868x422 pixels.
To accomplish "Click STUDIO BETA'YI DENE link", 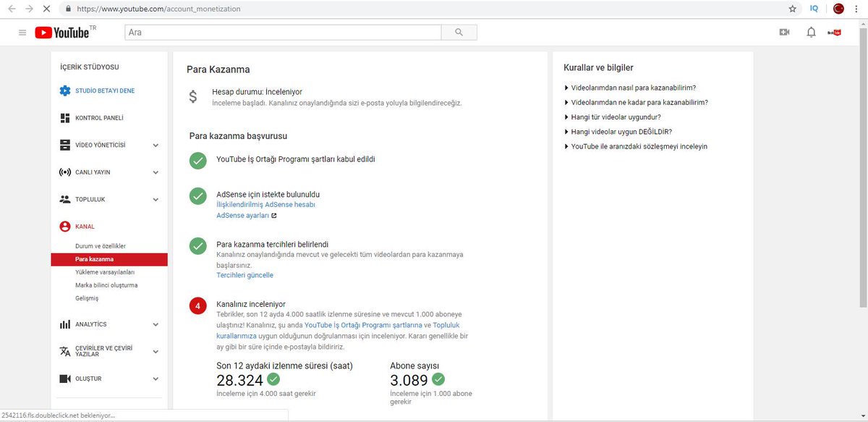I will (105, 91).
